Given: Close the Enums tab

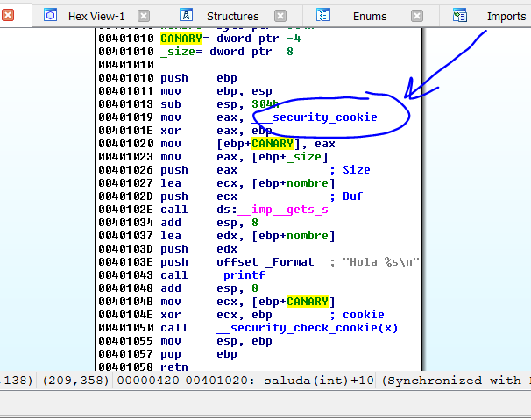Looking at the screenshot, I should coord(418,16).
